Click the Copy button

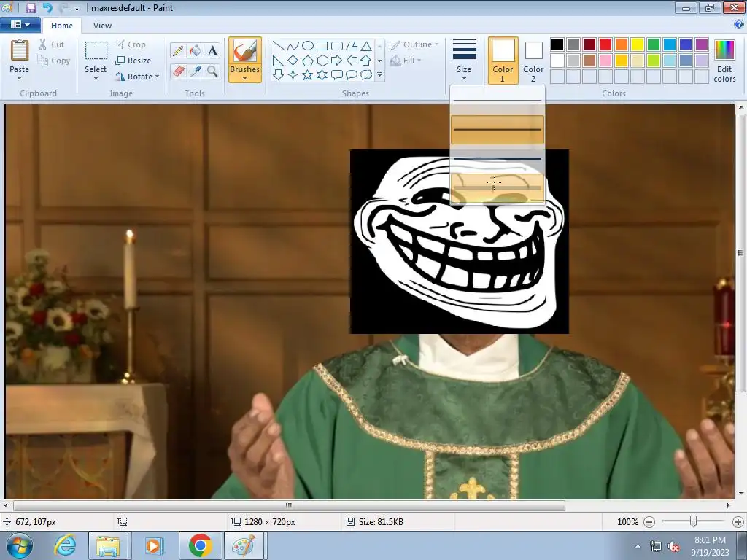coord(54,61)
